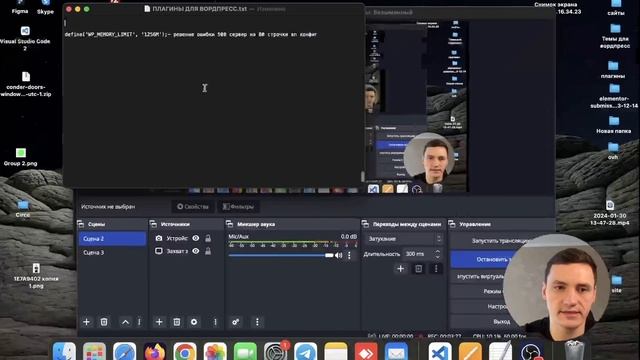Toggle visibility eye for Захват э source
Image resolution: width=640 pixels, height=360 pixels.
pos(196,251)
